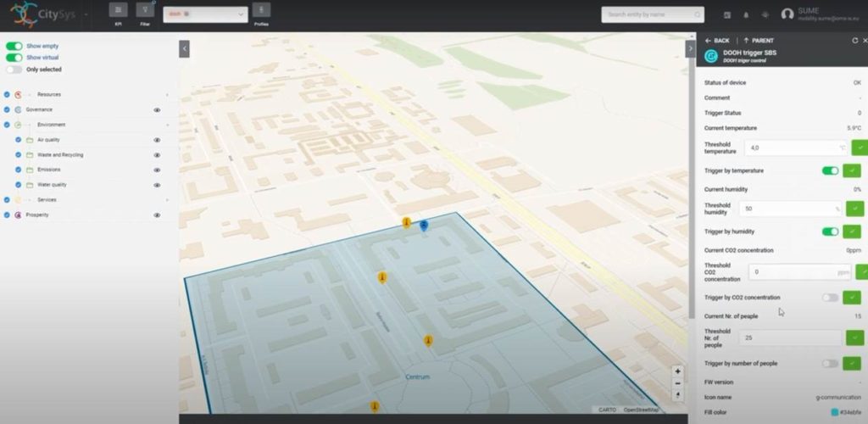Go to PARENT entity
The image size is (868, 424).
(x=759, y=41)
